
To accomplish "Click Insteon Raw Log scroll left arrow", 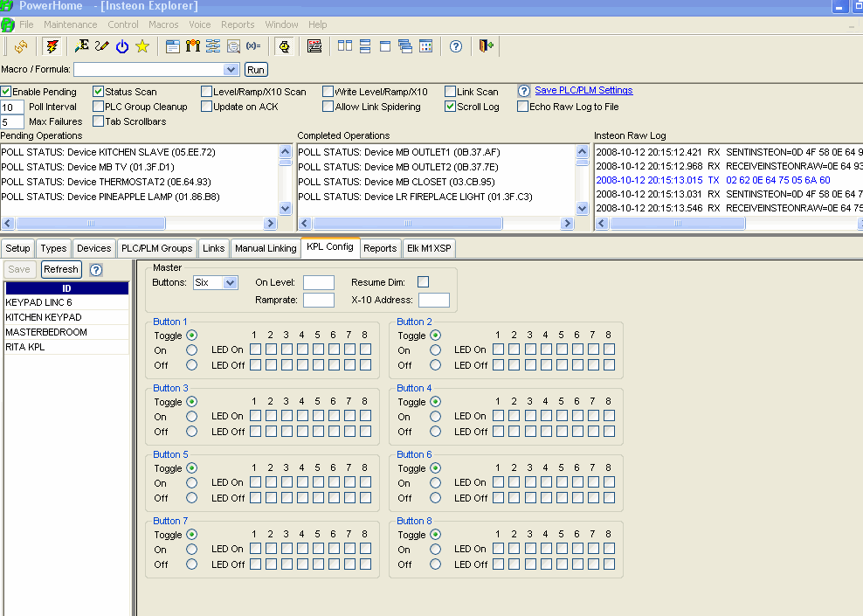I will 602,223.
